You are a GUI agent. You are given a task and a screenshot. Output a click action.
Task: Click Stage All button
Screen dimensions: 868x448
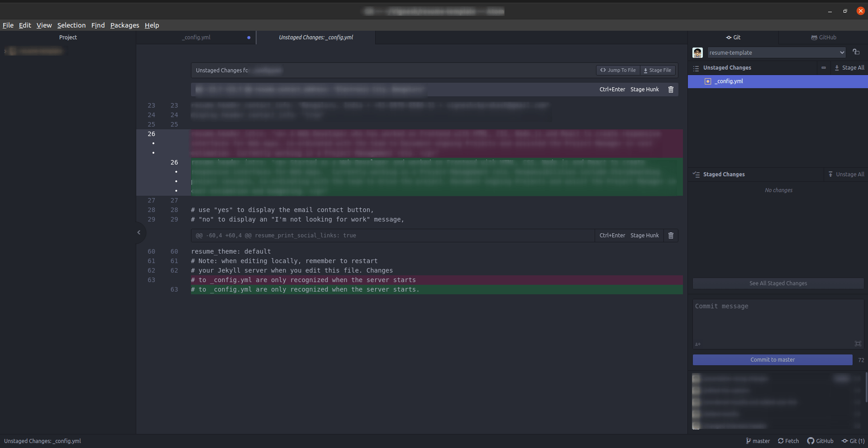[849, 68]
